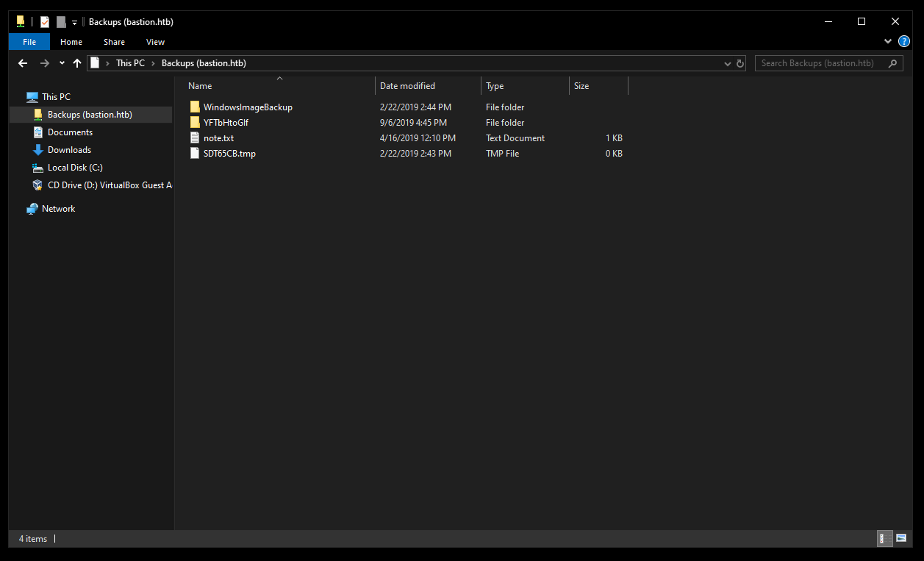Screen dimensions: 924x561
Task: Click the Back navigation arrow
Action: pyautogui.click(x=23, y=63)
